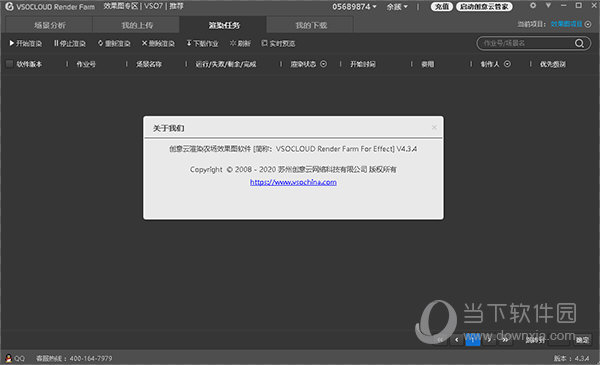Go to previous page with single left arrow
The image size is (600, 365).
(456, 340)
